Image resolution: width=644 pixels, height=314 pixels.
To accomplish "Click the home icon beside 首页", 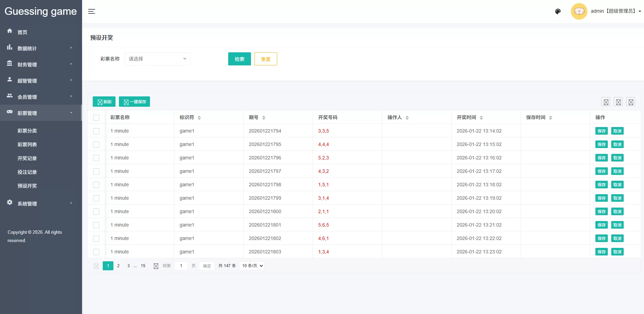I will tap(10, 31).
